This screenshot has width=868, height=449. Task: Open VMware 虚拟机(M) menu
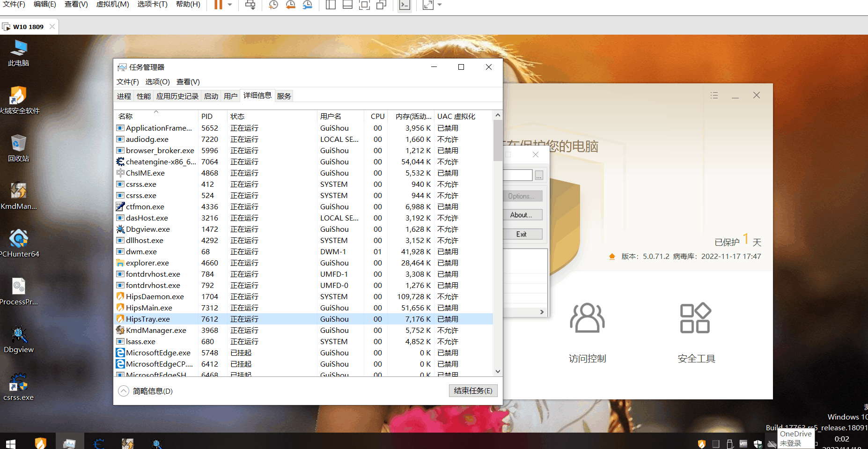[112, 4]
